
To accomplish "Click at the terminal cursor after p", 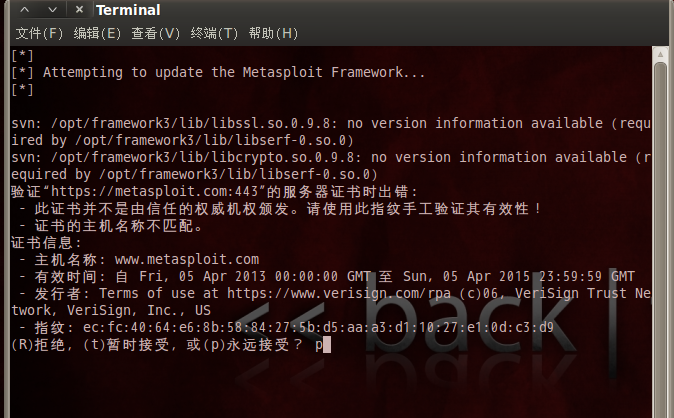I will point(327,345).
